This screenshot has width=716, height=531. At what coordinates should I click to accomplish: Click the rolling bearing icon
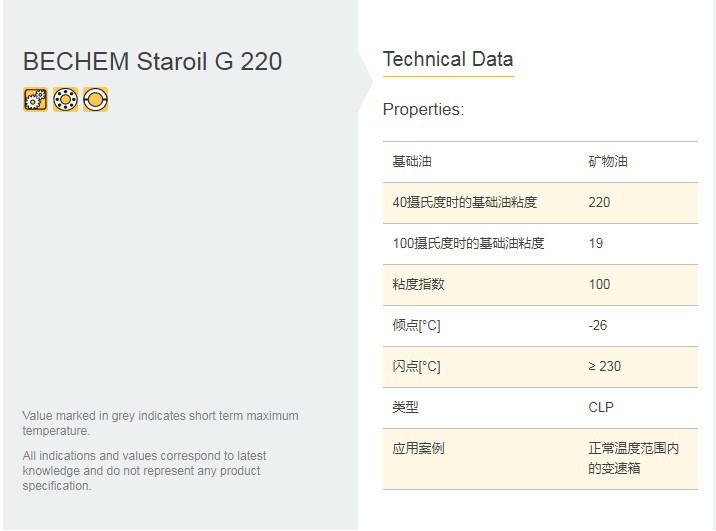65,99
